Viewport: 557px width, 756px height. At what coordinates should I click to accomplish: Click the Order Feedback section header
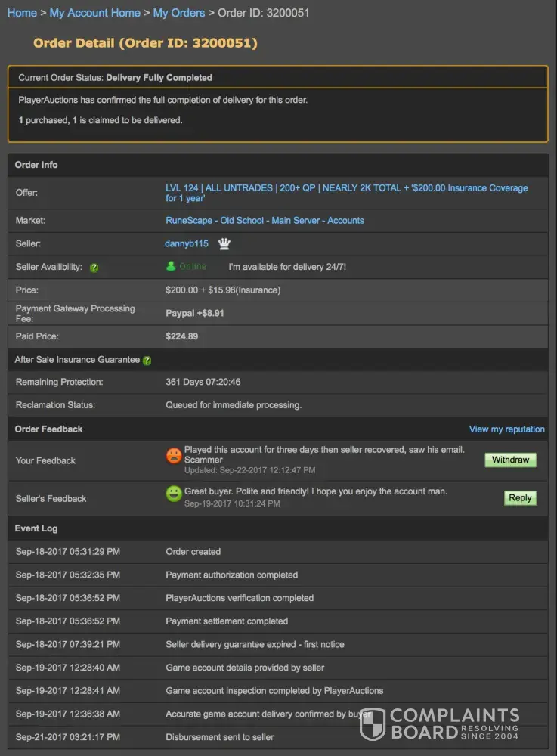coord(48,429)
